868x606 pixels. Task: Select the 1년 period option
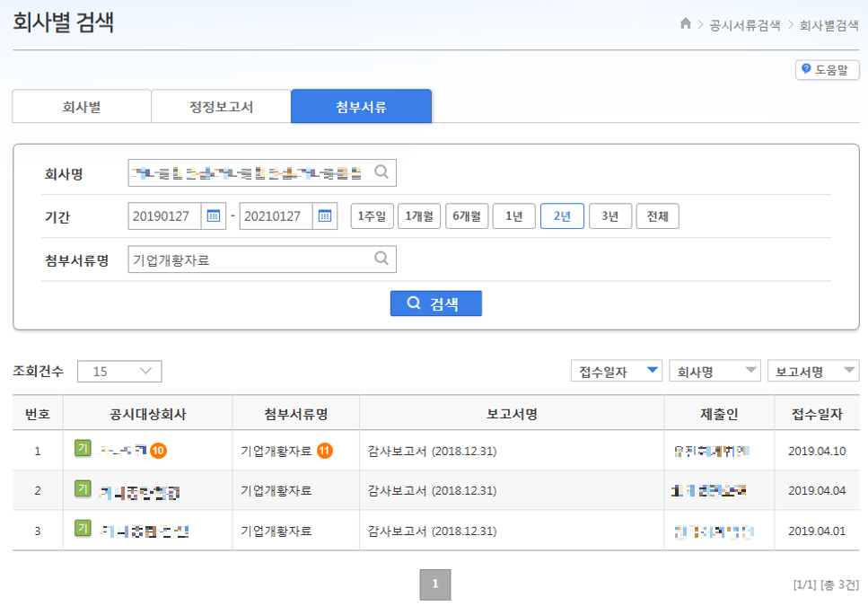[513, 215]
